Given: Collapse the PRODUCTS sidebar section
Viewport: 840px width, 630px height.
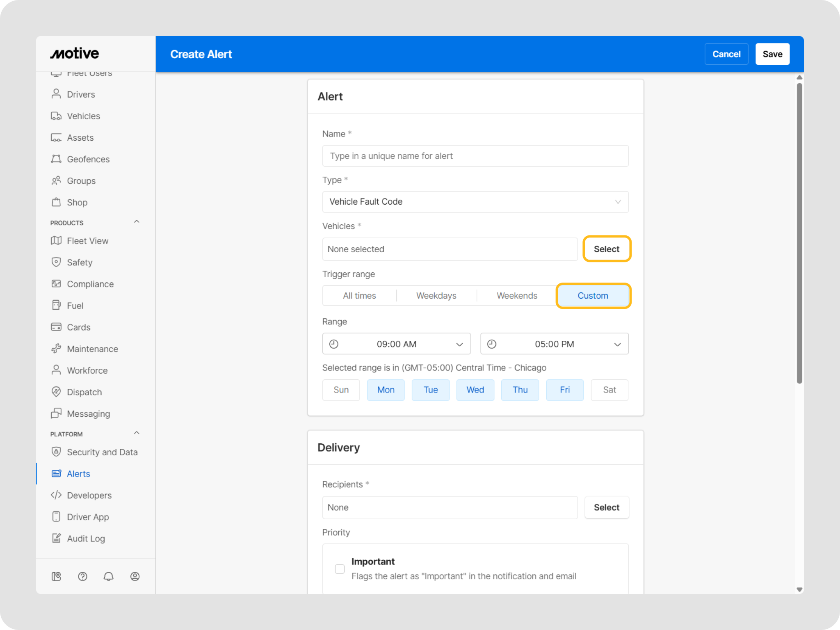Looking at the screenshot, I should pos(137,222).
